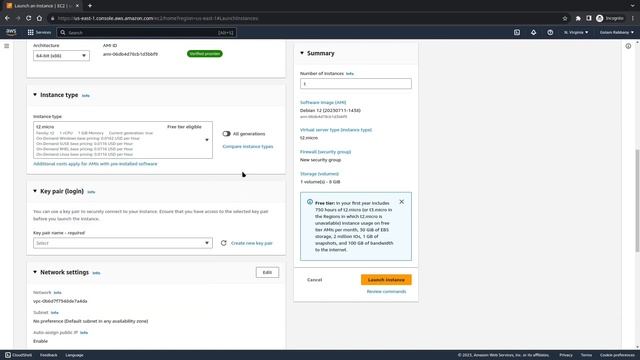The width and height of the screenshot is (640, 360).
Task: Open the browser extensions puzzle icon
Action: tap(578, 18)
